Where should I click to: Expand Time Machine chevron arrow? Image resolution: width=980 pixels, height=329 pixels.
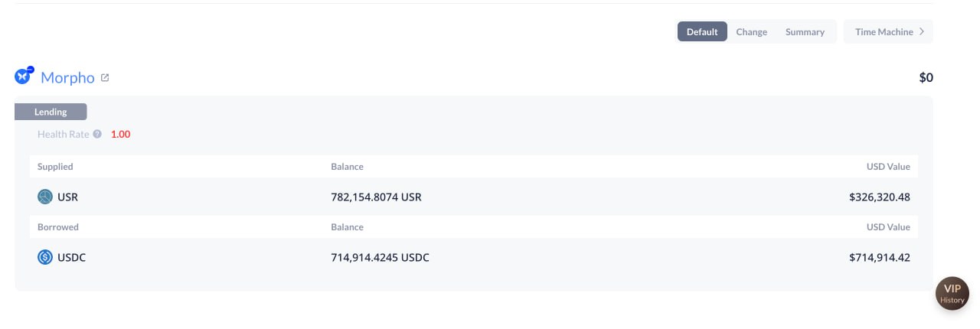pyautogui.click(x=922, y=31)
